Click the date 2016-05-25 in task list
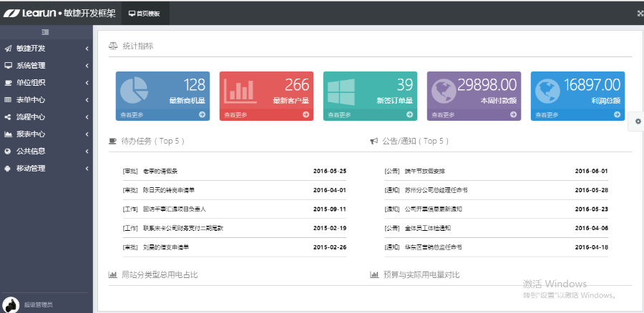This screenshot has width=644, height=313. (x=330, y=171)
